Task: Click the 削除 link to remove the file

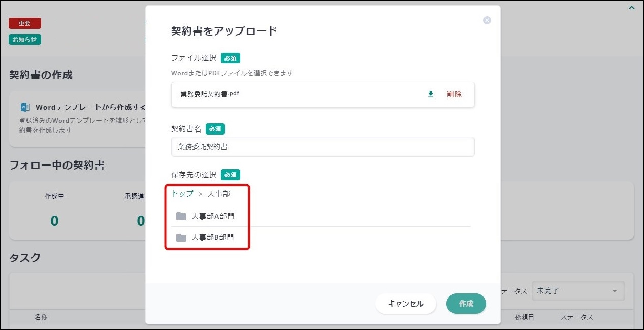Action: pyautogui.click(x=454, y=94)
